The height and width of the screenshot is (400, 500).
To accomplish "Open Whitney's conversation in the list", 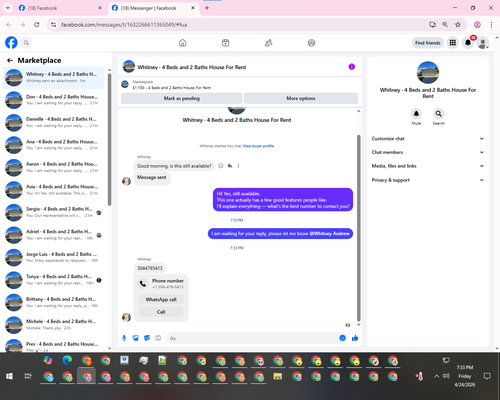I will click(53, 78).
